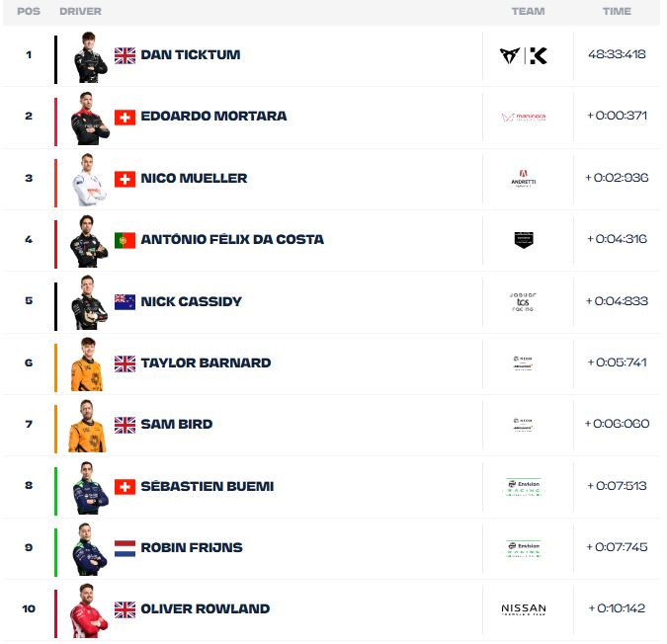This screenshot has height=644, width=667.
Task: Open the Nico Mueller driver link
Action: point(194,178)
